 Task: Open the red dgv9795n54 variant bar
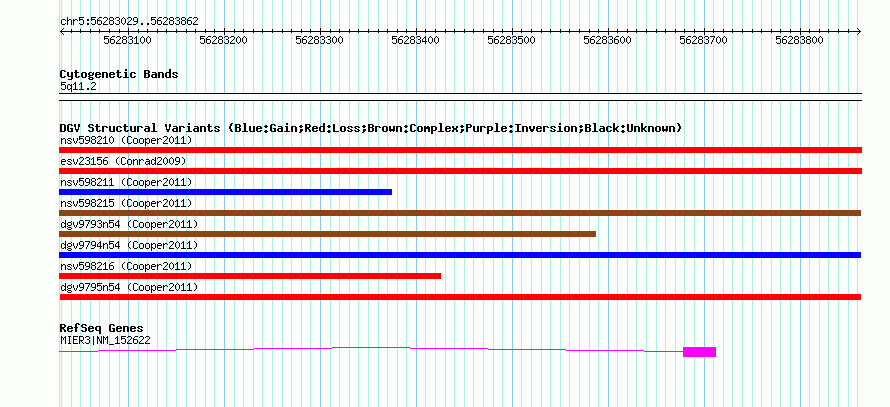pyautogui.click(x=460, y=297)
